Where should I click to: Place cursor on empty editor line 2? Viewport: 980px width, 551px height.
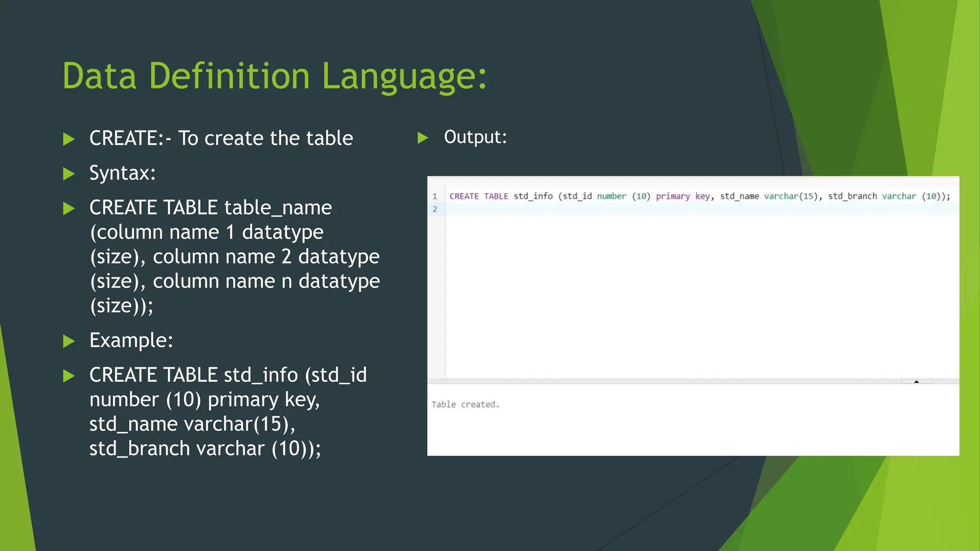[702, 209]
